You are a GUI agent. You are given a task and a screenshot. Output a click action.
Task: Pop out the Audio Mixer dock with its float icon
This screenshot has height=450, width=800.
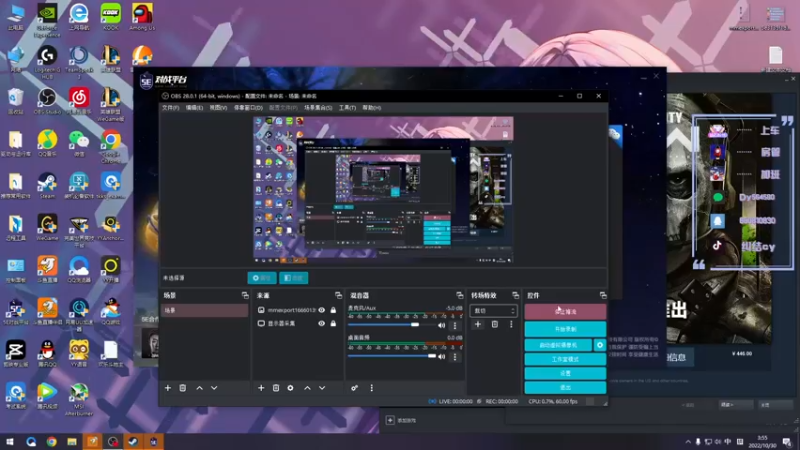460,295
